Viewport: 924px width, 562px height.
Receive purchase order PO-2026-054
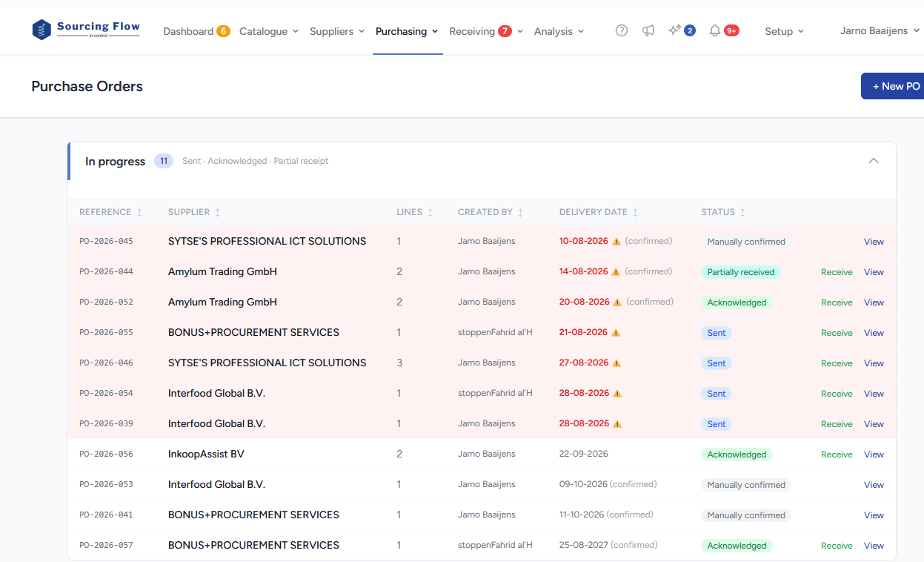pyautogui.click(x=837, y=394)
